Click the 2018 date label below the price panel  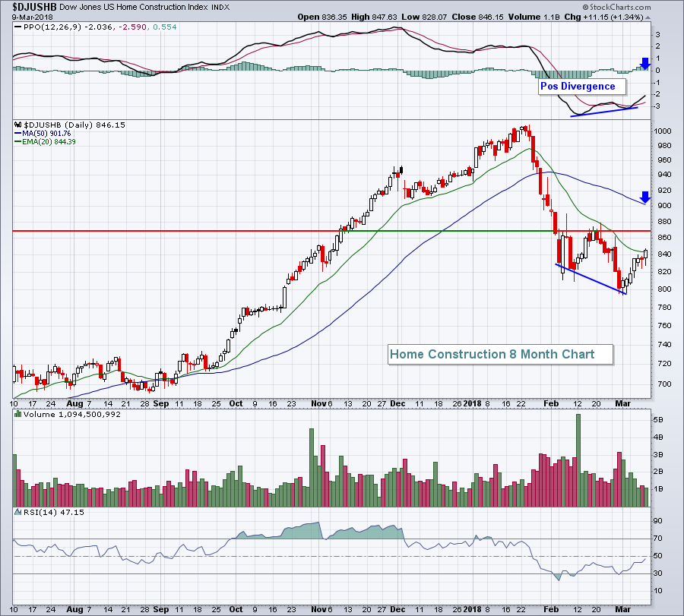pyautogui.click(x=472, y=403)
